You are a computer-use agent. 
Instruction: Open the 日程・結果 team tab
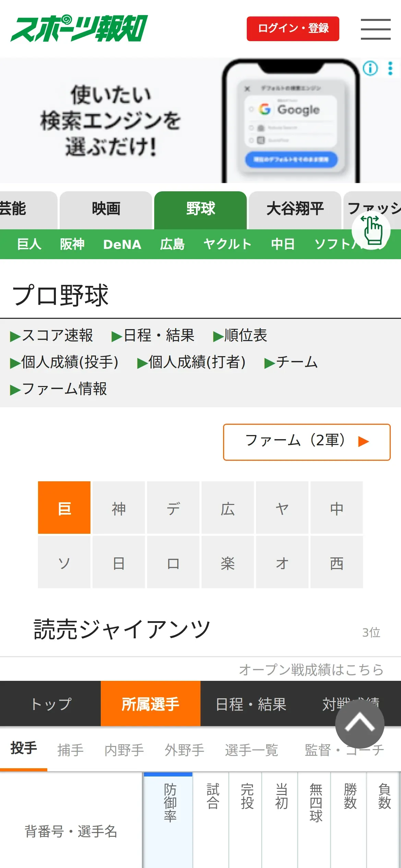[251, 704]
